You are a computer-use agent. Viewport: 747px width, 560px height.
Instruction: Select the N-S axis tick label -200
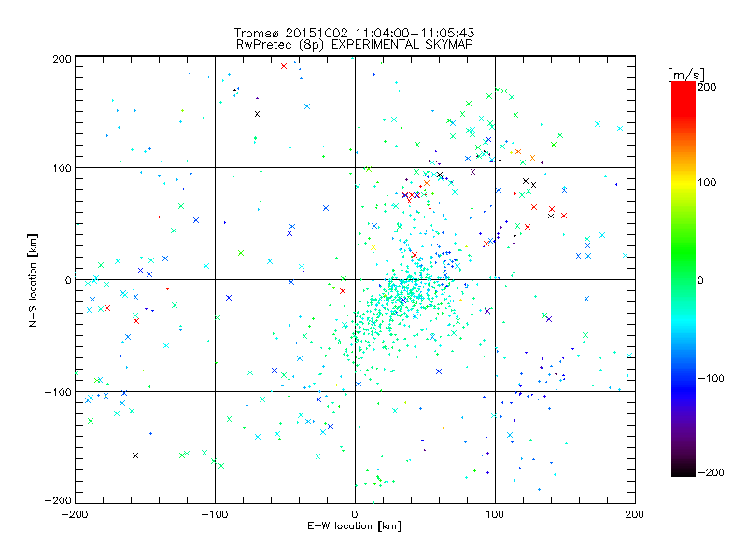pos(58,500)
